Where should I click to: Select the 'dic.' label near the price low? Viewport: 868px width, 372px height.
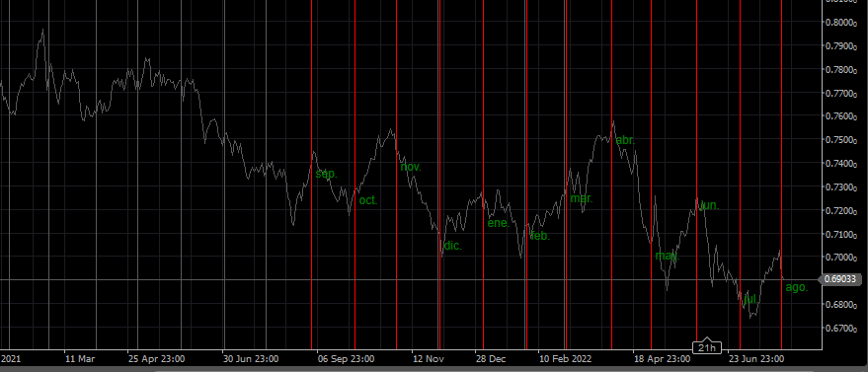click(x=452, y=246)
